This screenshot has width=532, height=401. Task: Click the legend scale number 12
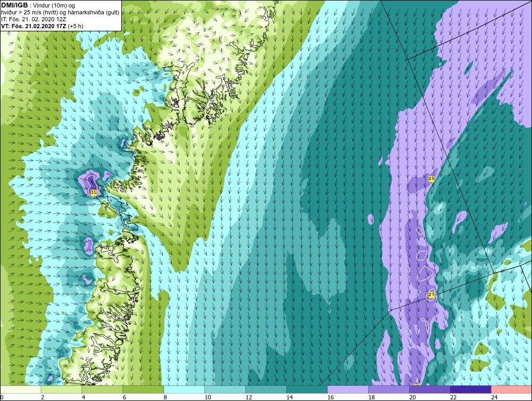coord(248,397)
